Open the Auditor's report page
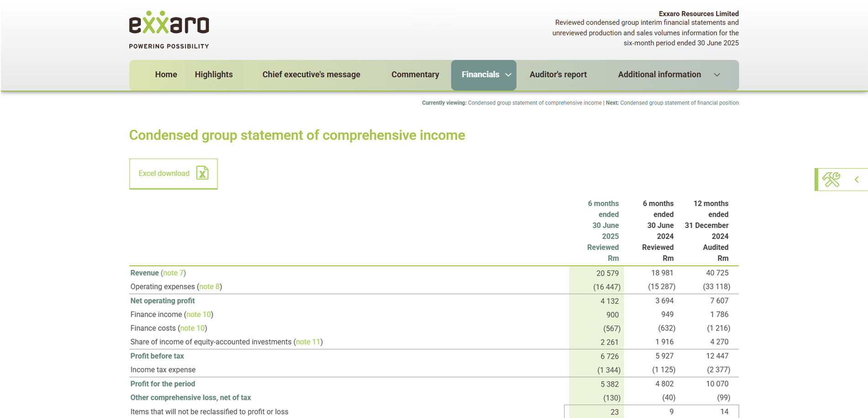868x418 pixels. 558,74
